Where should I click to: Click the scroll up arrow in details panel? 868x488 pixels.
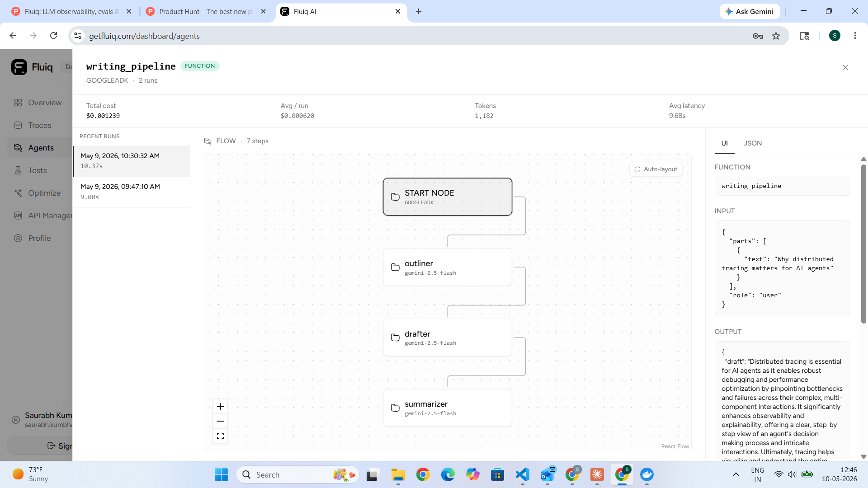pyautogui.click(x=863, y=159)
